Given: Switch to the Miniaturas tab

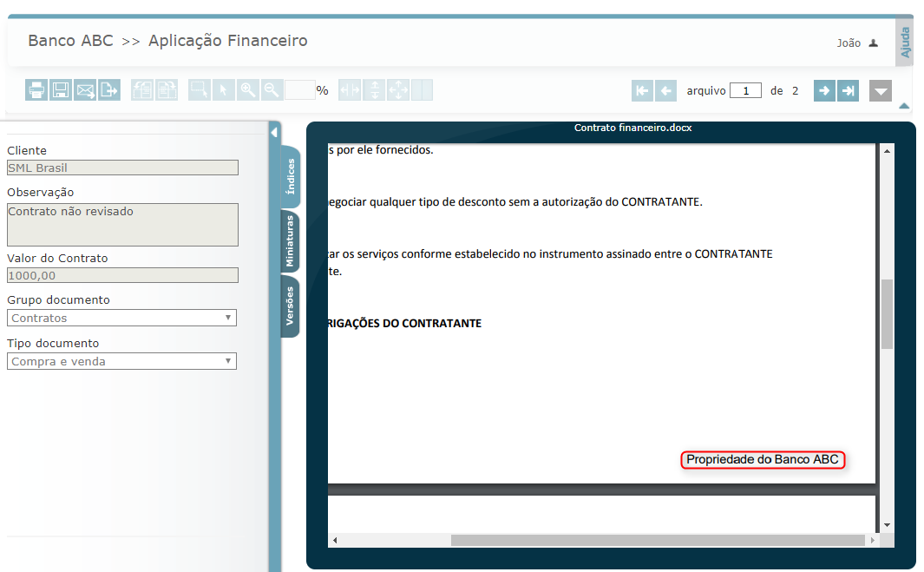Looking at the screenshot, I should point(290,242).
